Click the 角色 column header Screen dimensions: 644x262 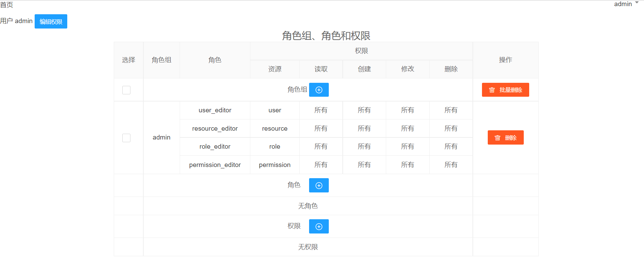point(215,60)
